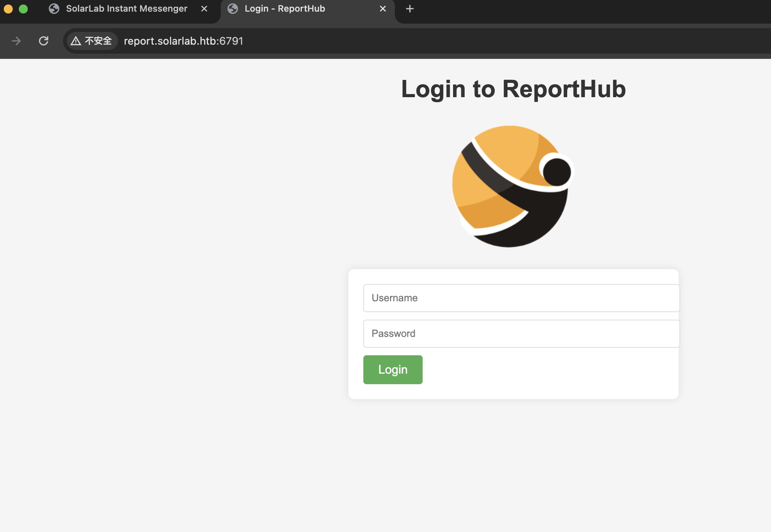This screenshot has width=771, height=532.
Task: Click the report.solarlab.htb:6791 address text
Action: [x=184, y=41]
